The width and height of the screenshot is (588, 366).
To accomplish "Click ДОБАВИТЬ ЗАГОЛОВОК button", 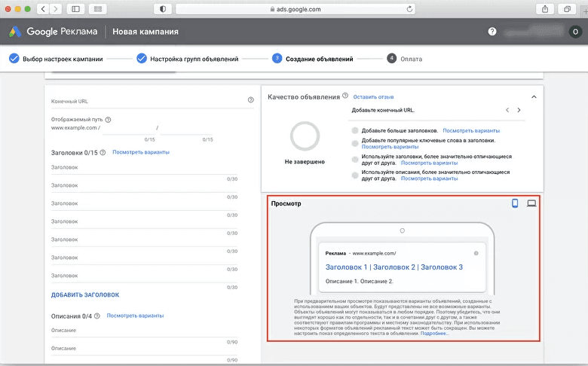I will point(85,294).
